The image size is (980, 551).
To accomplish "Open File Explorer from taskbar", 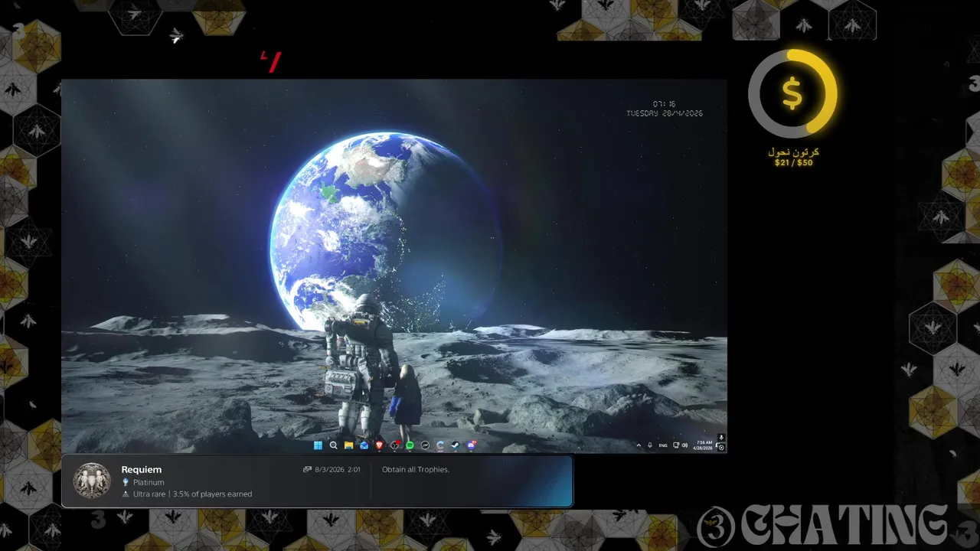I will click(x=348, y=445).
